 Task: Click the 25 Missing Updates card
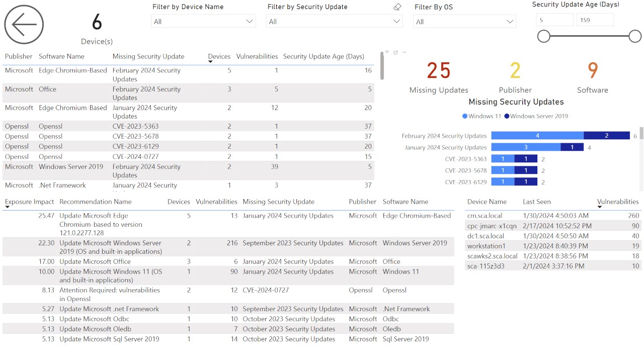[x=439, y=77]
